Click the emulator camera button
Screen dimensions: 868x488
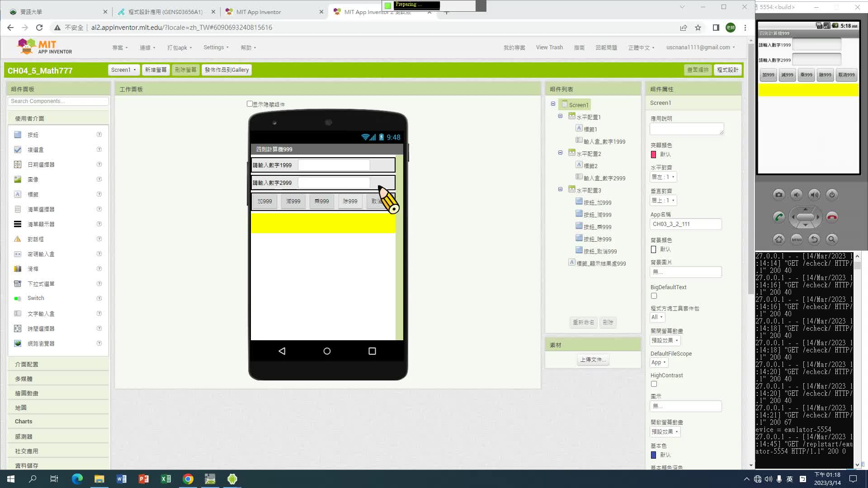pyautogui.click(x=778, y=195)
